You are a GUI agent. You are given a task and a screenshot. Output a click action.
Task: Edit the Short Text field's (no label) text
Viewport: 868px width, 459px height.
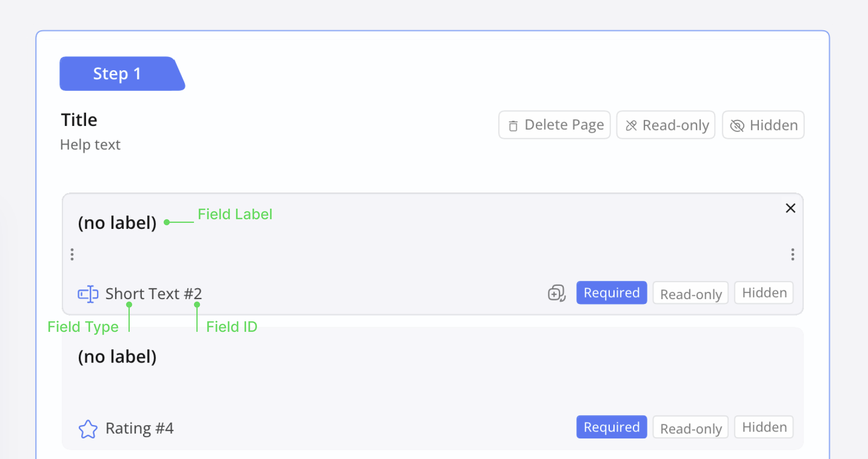[117, 223]
